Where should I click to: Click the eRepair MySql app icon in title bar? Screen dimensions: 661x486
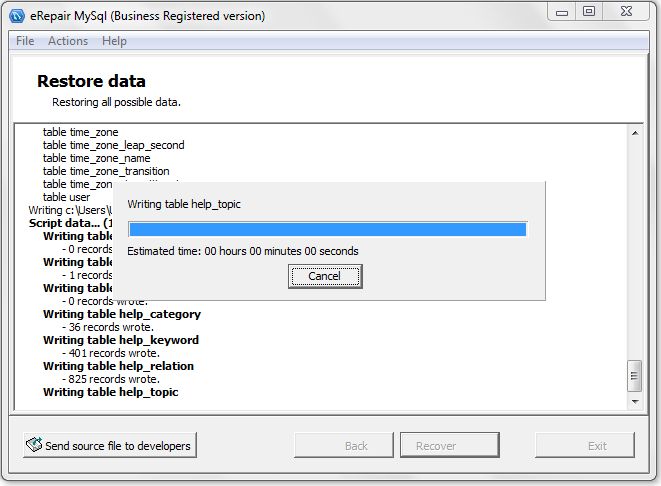(x=17, y=16)
